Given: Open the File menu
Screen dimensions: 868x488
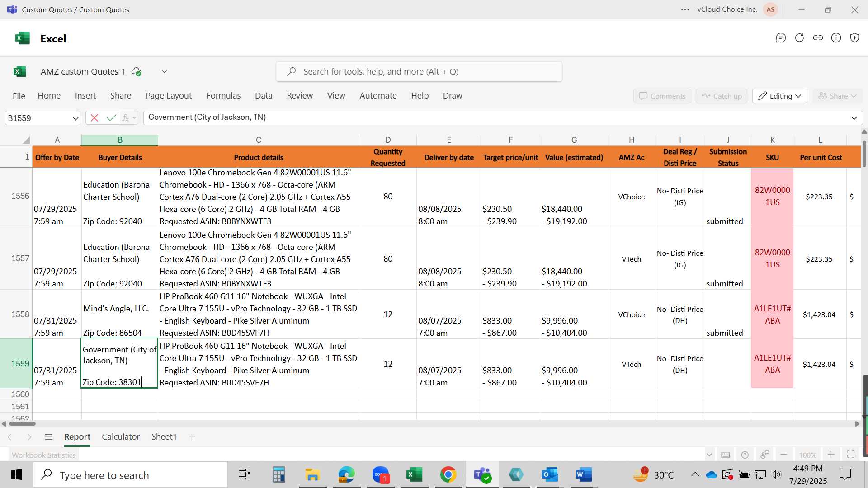Looking at the screenshot, I should tap(19, 96).
